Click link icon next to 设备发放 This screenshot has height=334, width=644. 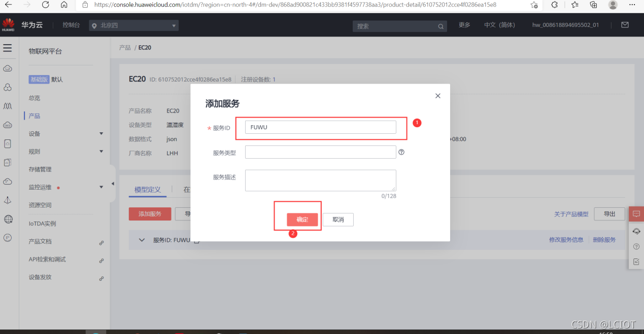[101, 278]
